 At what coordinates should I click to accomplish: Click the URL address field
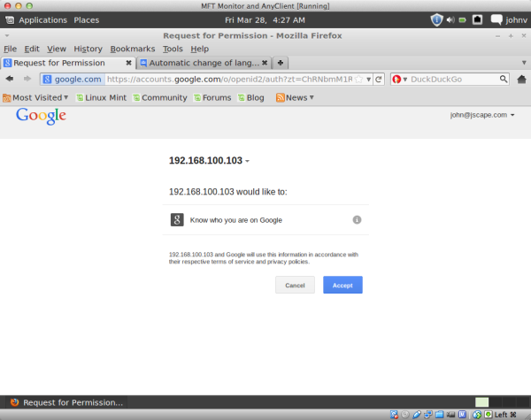click(x=229, y=80)
